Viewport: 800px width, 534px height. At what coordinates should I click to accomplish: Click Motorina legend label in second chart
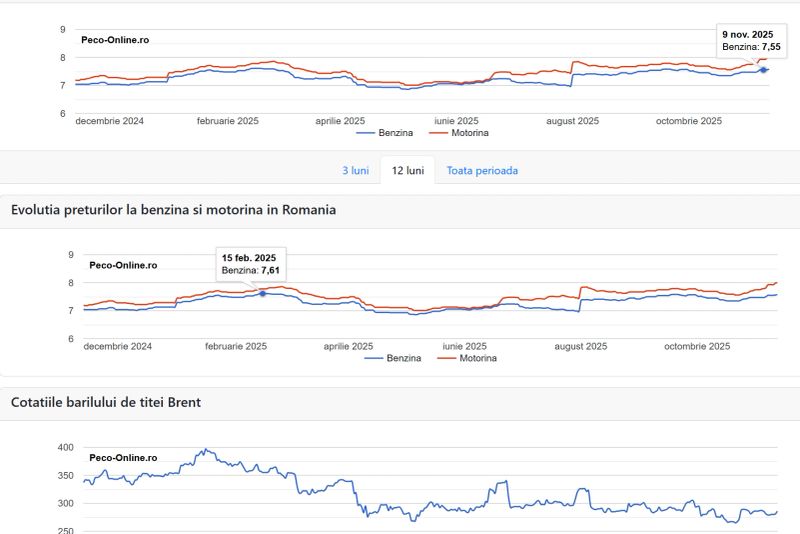pos(476,357)
